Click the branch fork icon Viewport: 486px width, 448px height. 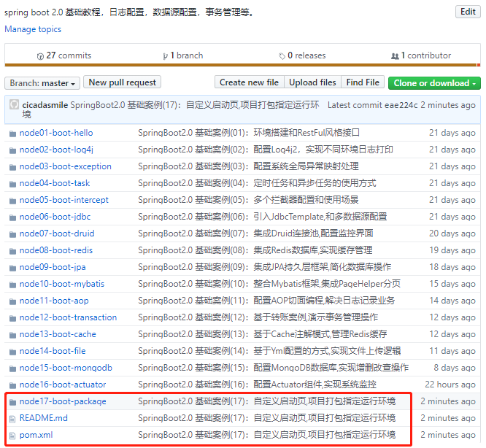pos(166,56)
